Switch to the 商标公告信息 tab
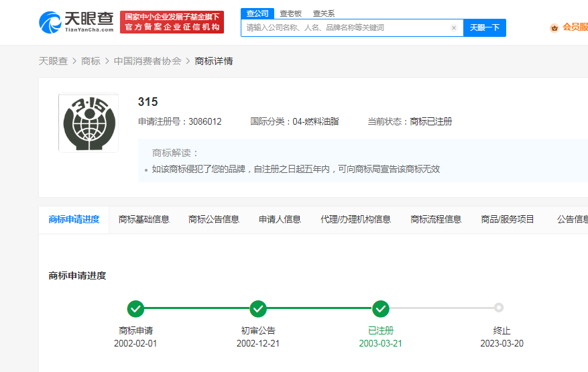Screen dimensions: 588x372 pos(214,219)
